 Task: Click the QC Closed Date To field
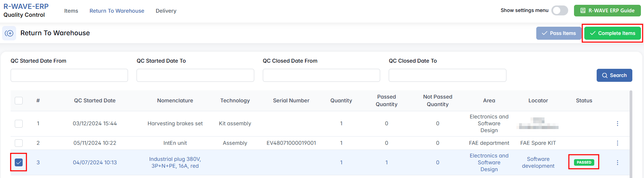point(447,75)
